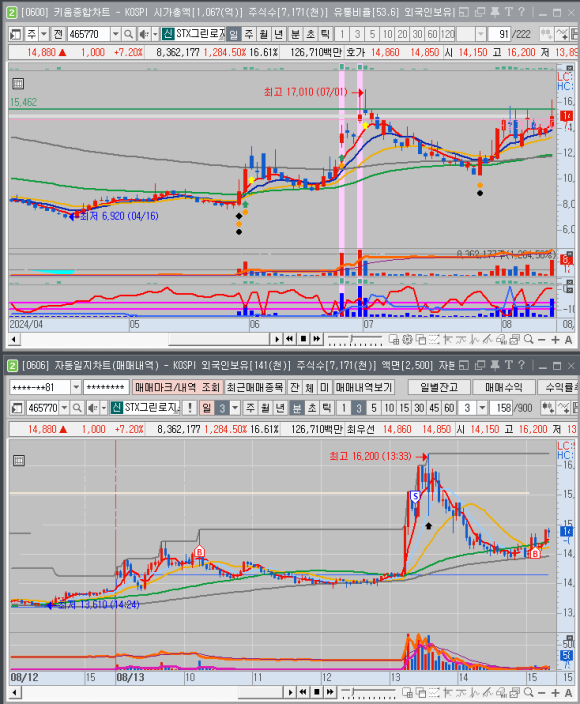Click the 45 minute interval in bottom chart
Image resolution: width=580 pixels, height=704 pixels.
[434, 408]
